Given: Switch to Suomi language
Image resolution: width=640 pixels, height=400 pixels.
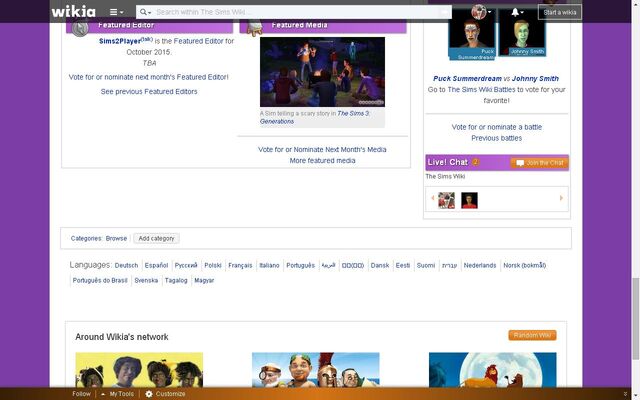Looking at the screenshot, I should (x=426, y=265).
